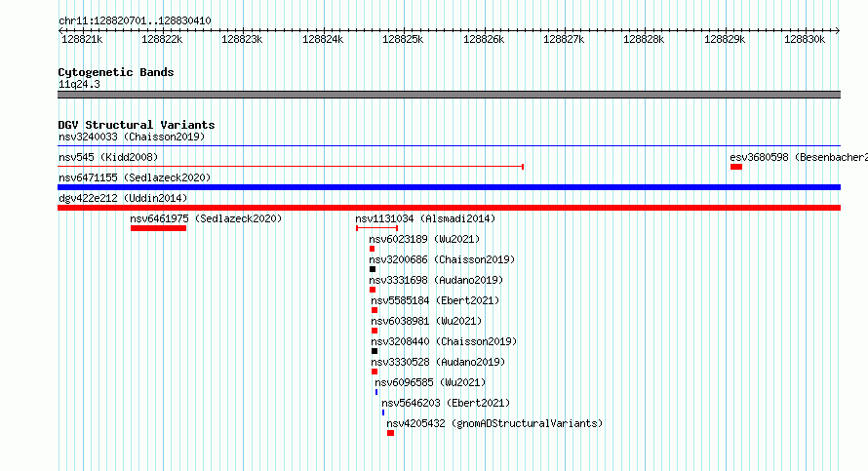Click the 128826k ruler tick label
Screen dimensions: 868x471
click(x=484, y=39)
